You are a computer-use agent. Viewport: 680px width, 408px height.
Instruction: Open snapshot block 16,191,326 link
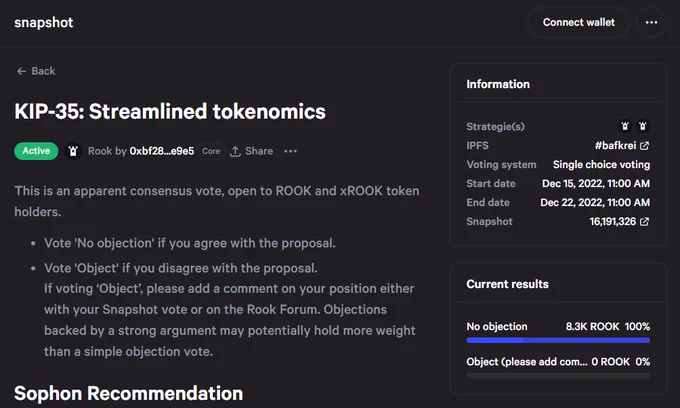click(x=612, y=222)
